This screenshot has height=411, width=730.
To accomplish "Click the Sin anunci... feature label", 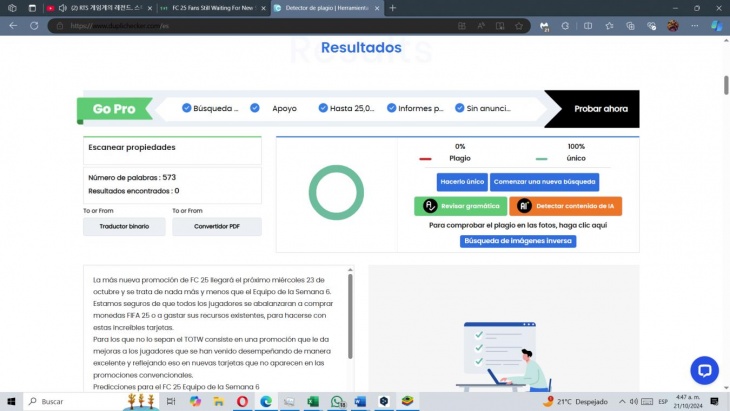I will click(488, 108).
